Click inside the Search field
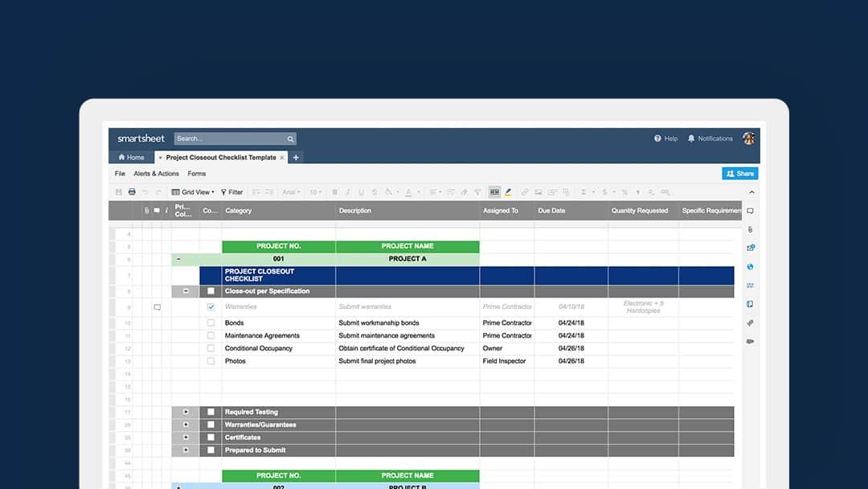This screenshot has width=868, height=489. [x=233, y=138]
